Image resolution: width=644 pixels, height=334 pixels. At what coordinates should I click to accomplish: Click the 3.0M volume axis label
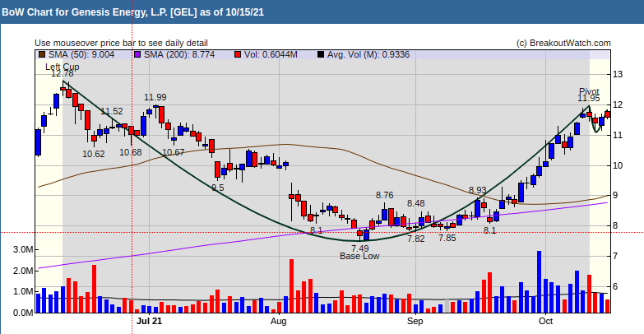23,250
